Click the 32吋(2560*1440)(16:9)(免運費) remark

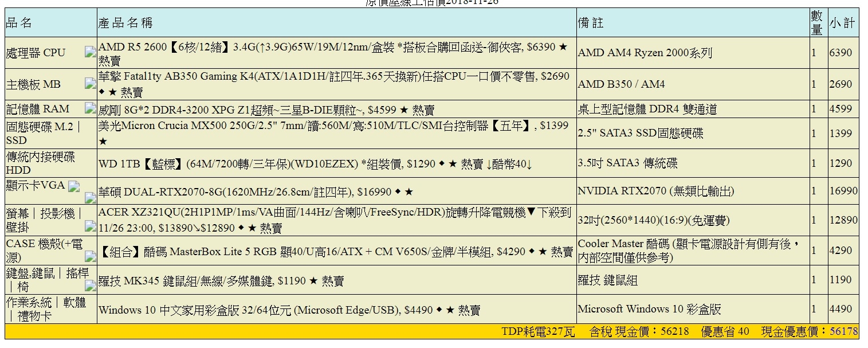coord(654,220)
